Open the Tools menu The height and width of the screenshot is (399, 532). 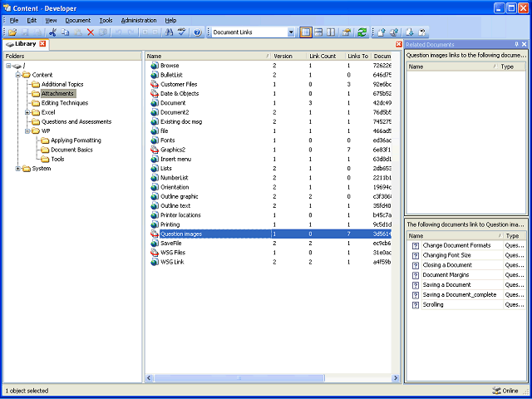tap(106, 20)
